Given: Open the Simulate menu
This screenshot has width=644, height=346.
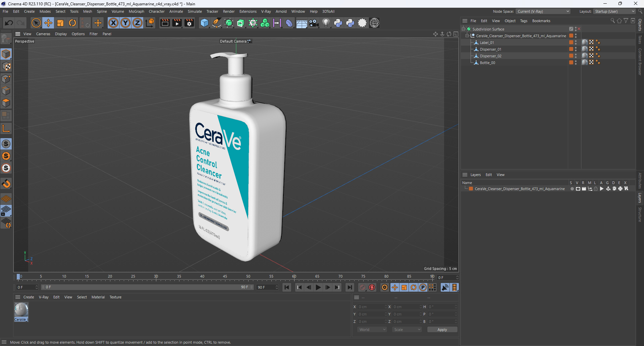Looking at the screenshot, I should [x=195, y=11].
